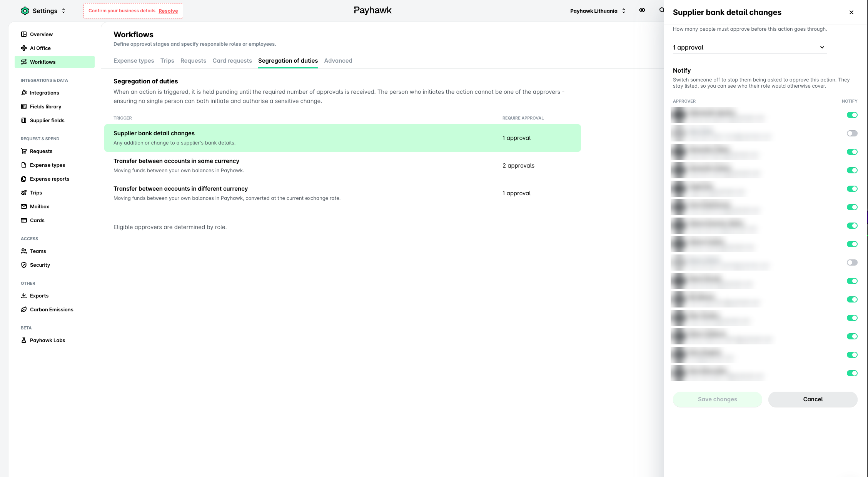Click the Cards icon in sidebar
The width and height of the screenshot is (868, 477).
pos(24,220)
